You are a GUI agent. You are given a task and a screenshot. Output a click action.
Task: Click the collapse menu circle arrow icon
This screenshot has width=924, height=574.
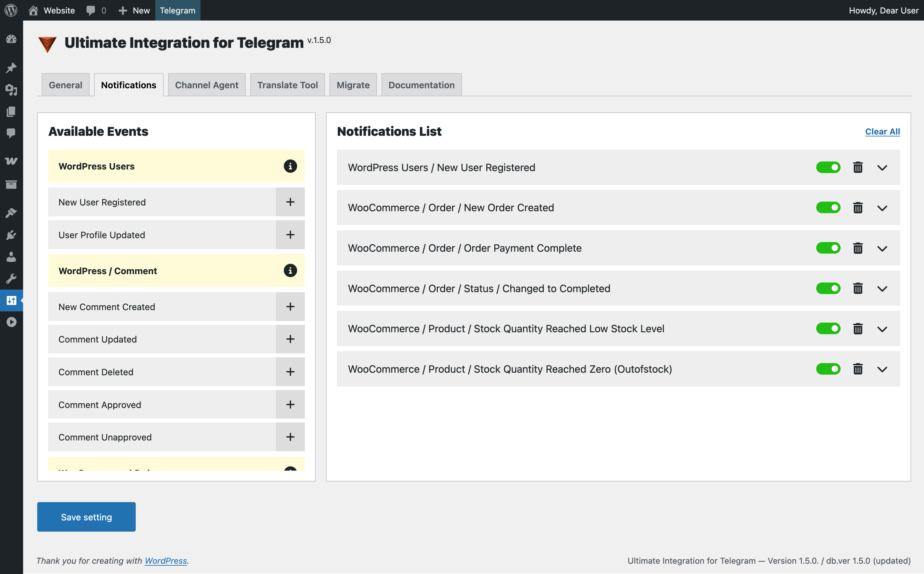click(11, 322)
